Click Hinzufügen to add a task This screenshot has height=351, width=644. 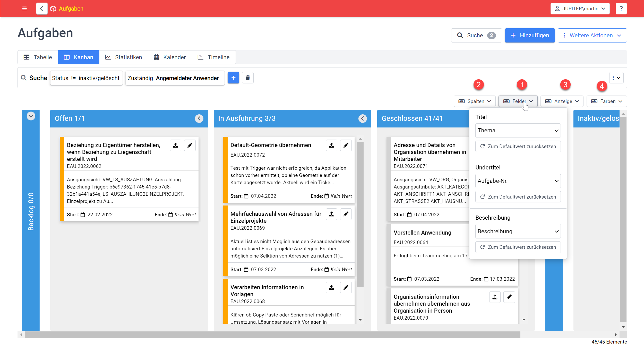click(x=530, y=35)
